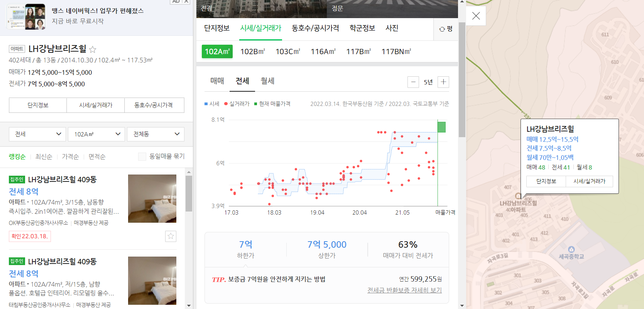Click 동호수/공시가격 button in left panel
This screenshot has height=309, width=644.
[154, 105]
